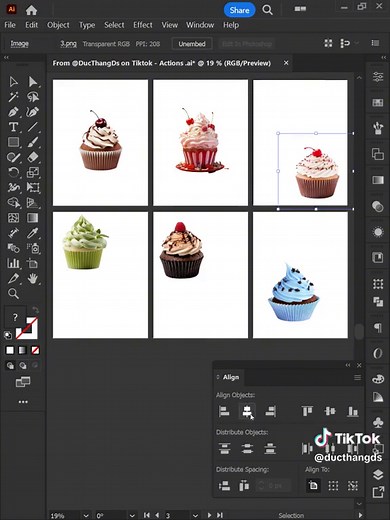Select the Curvature tool

pyautogui.click(x=33, y=112)
